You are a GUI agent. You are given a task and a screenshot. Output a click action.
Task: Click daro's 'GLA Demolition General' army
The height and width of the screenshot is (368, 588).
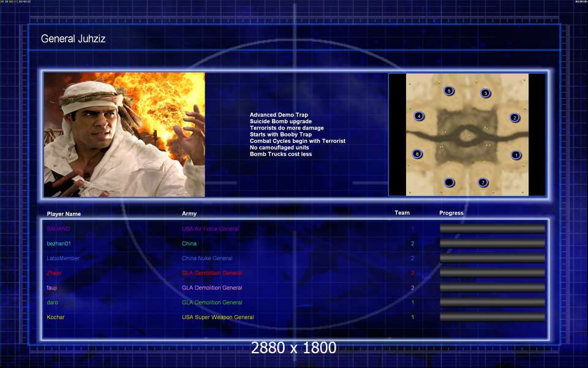(x=213, y=302)
